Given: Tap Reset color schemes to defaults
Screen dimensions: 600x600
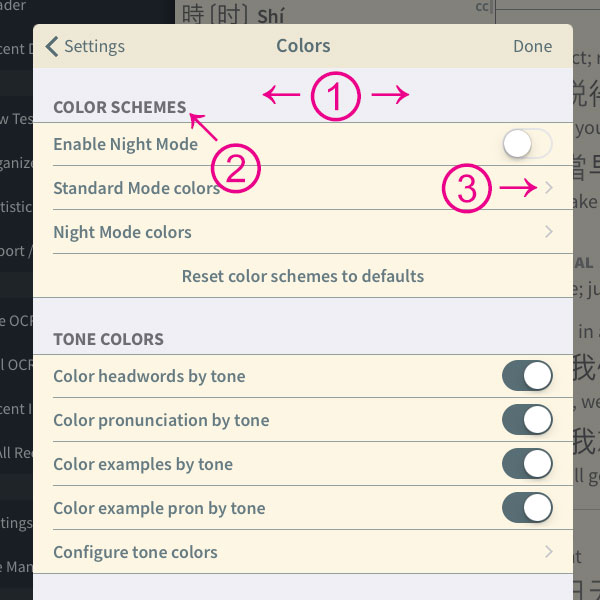Looking at the screenshot, I should pos(303,276).
